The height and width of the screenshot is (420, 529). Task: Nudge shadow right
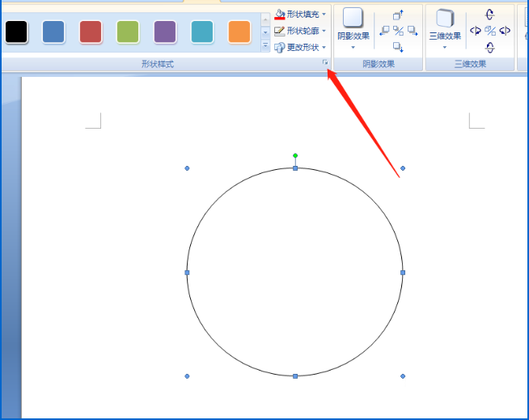click(412, 31)
